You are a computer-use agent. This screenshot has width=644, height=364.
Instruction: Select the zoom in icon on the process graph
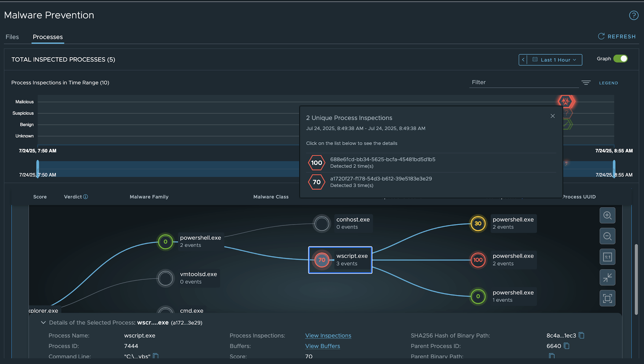[608, 215]
